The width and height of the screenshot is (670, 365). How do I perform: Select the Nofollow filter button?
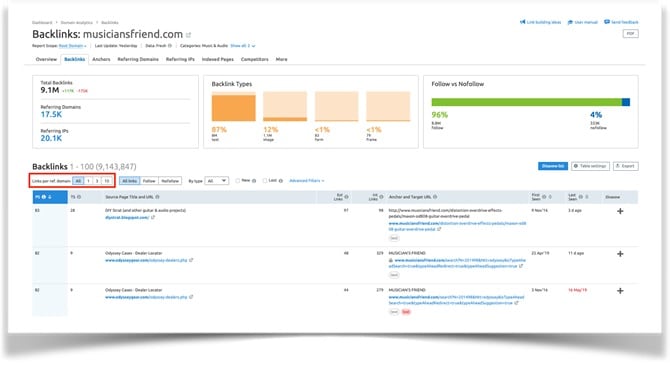(170, 181)
